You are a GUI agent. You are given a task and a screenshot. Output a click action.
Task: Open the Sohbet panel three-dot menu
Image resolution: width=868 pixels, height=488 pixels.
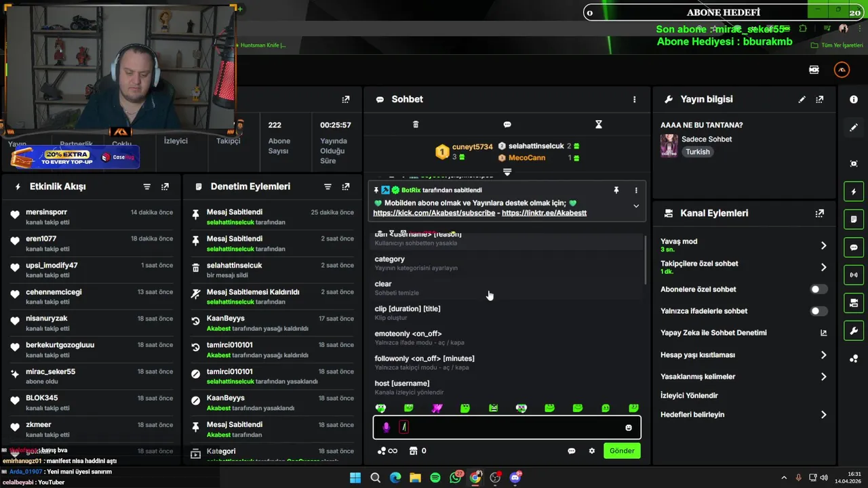pyautogui.click(x=635, y=99)
